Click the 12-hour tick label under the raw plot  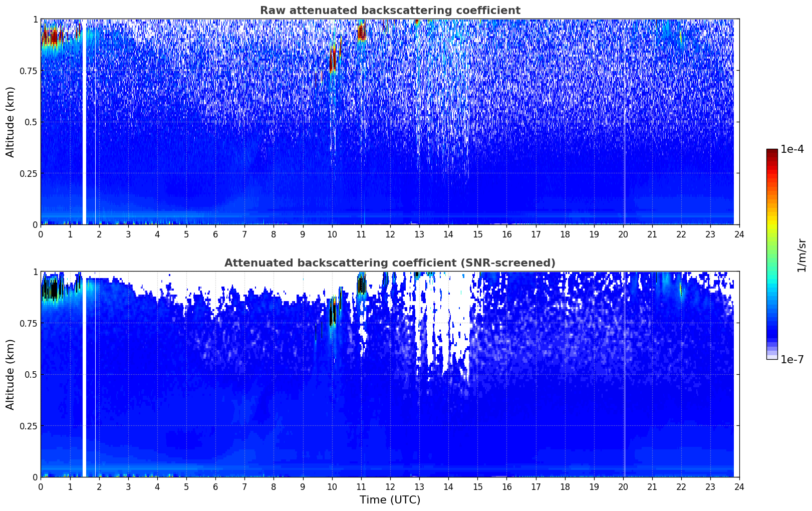coord(390,234)
